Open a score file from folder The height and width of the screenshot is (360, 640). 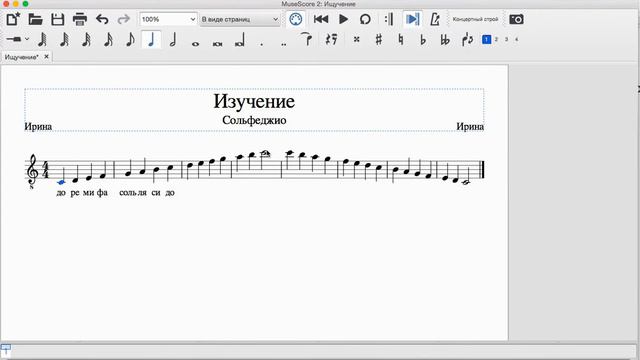click(36, 19)
